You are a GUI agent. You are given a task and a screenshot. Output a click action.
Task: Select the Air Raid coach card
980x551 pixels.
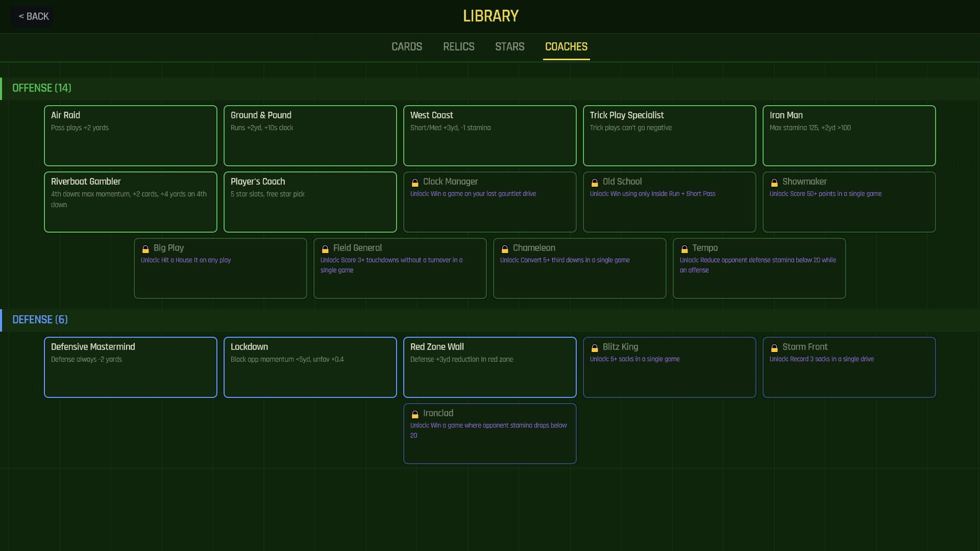130,135
